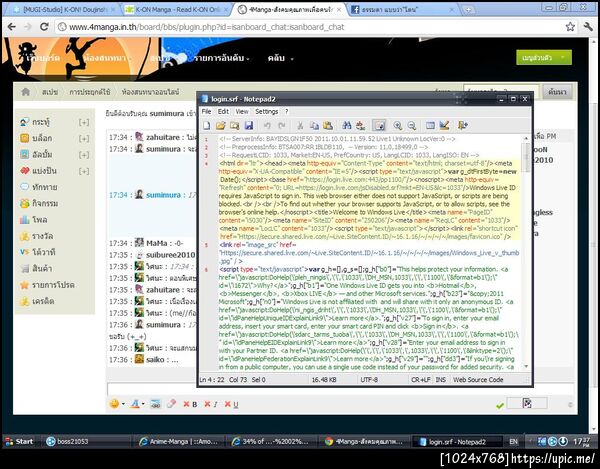Create a new document in Notepad2 toolbar
This screenshot has width=600, height=469.
point(207,125)
